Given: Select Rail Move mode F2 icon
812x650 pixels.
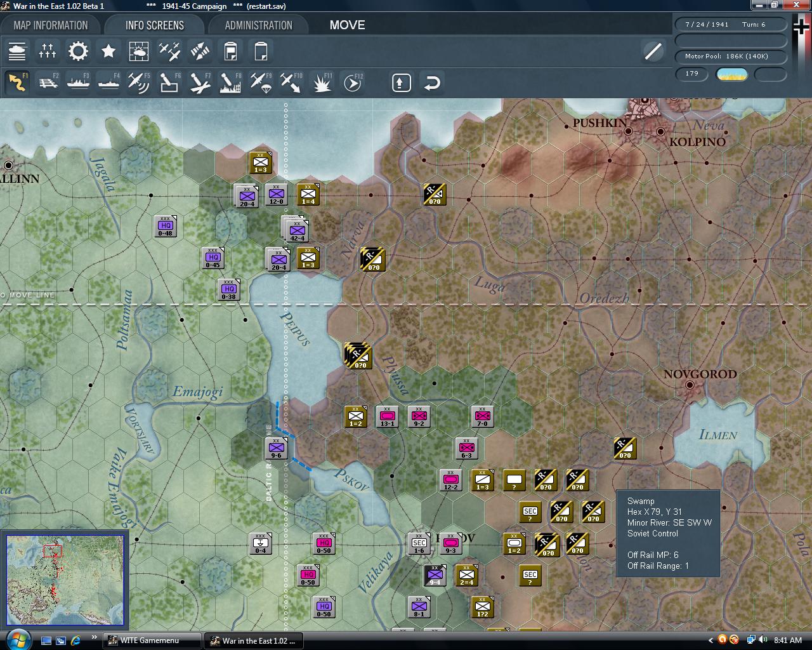Looking at the screenshot, I should coord(48,83).
